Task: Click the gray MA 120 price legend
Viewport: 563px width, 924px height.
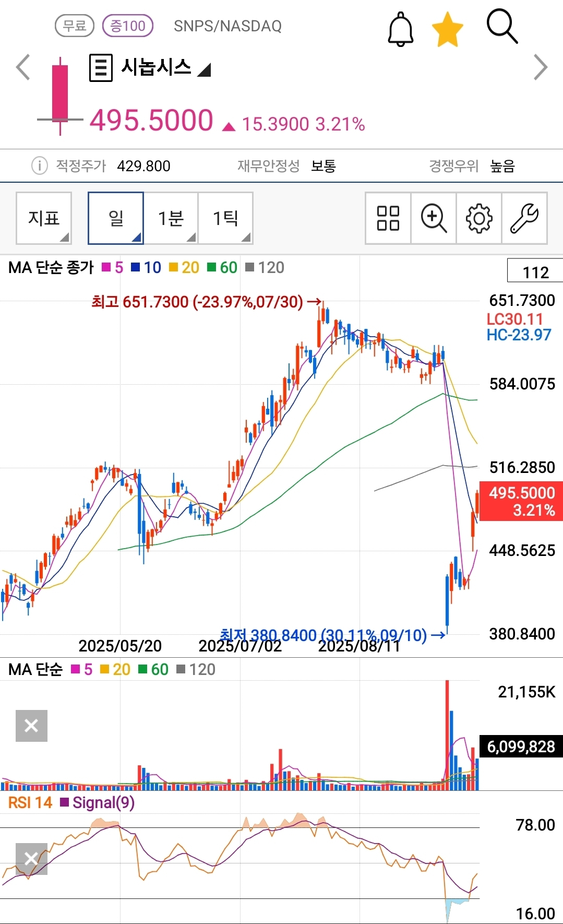Action: [265, 267]
